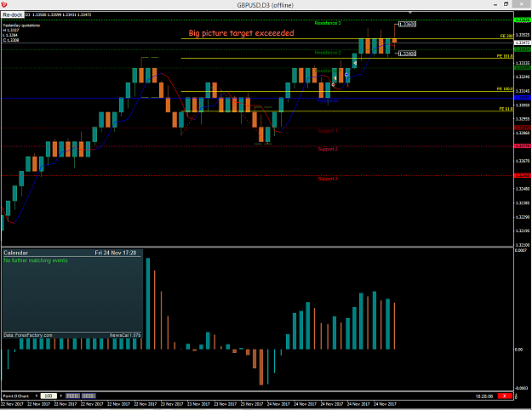This screenshot has width=532, height=410.
Task: Click the red diamond signal marker on chart
Action: (x=333, y=84)
